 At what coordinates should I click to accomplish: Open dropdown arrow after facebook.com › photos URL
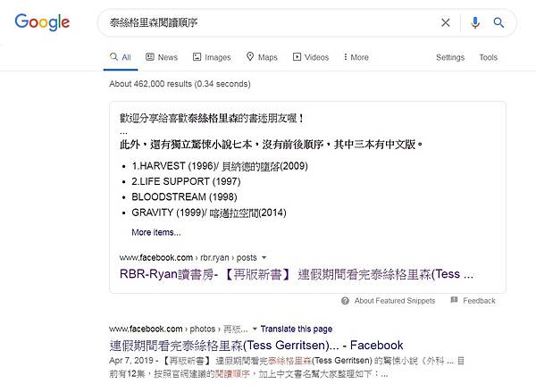(255, 329)
